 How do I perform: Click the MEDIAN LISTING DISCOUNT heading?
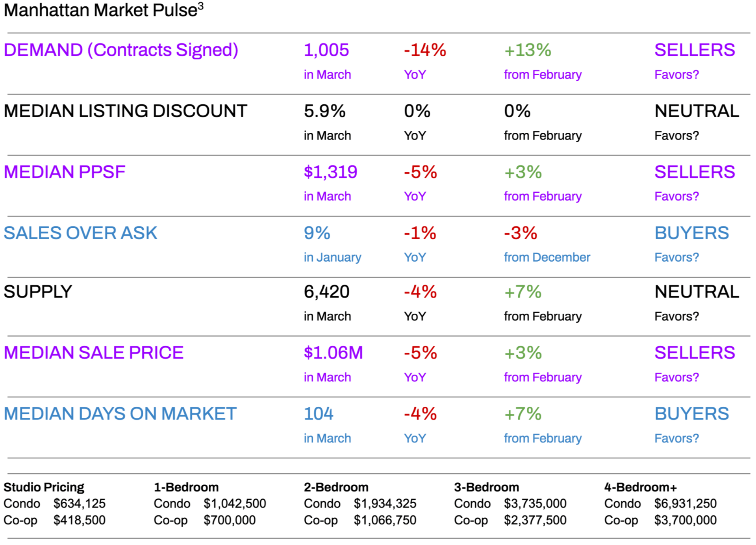(125, 111)
